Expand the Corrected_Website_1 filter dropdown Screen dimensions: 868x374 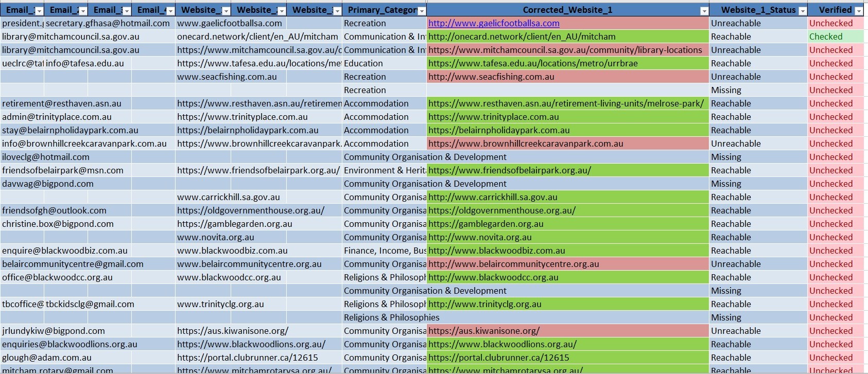coord(704,10)
